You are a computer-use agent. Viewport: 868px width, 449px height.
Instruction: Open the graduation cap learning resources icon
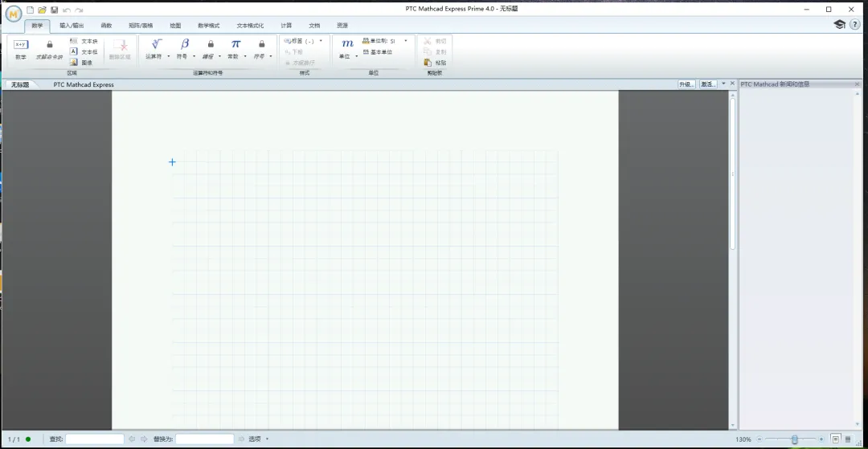[x=840, y=24]
